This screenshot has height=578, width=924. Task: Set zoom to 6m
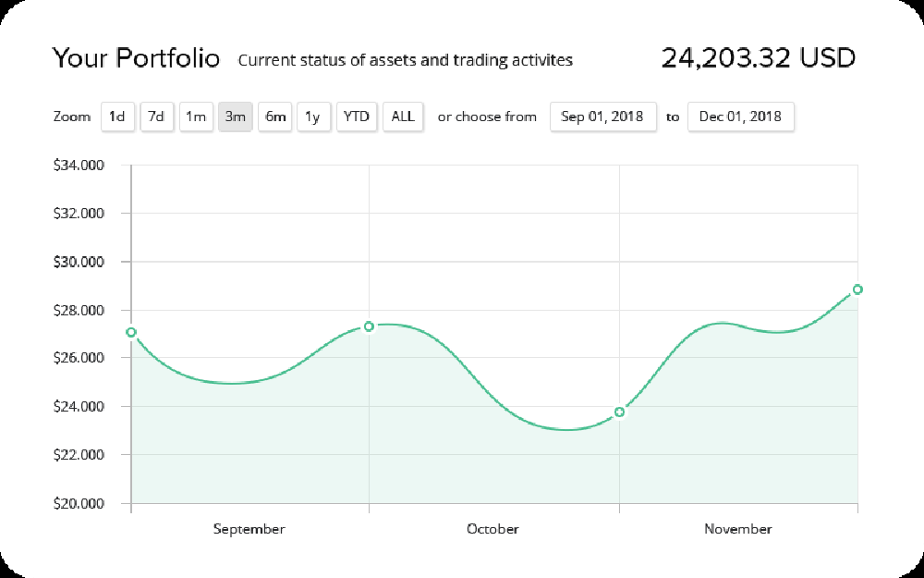point(274,117)
